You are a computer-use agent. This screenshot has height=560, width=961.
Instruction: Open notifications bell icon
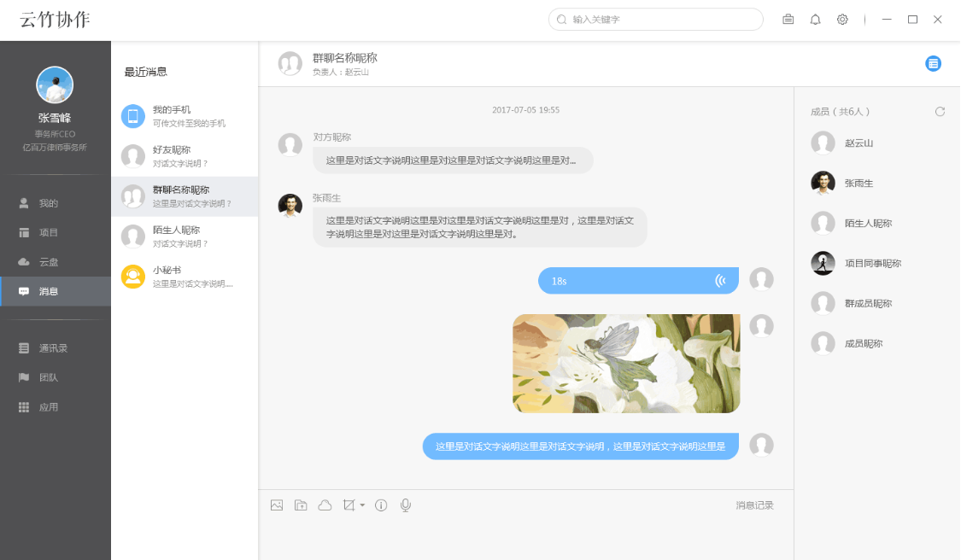pos(815,20)
